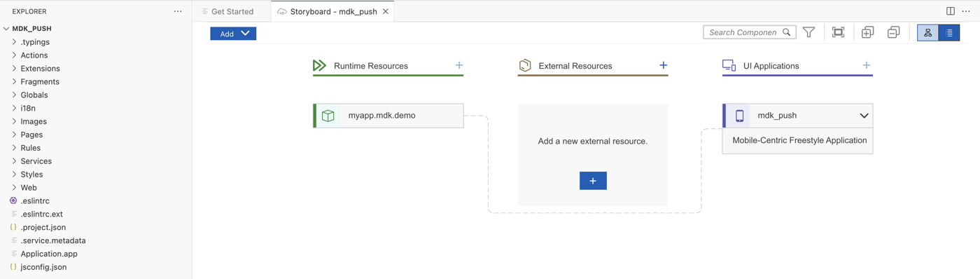Add a UI Application with plus
Screen dimensions: 980x279
(x=866, y=65)
